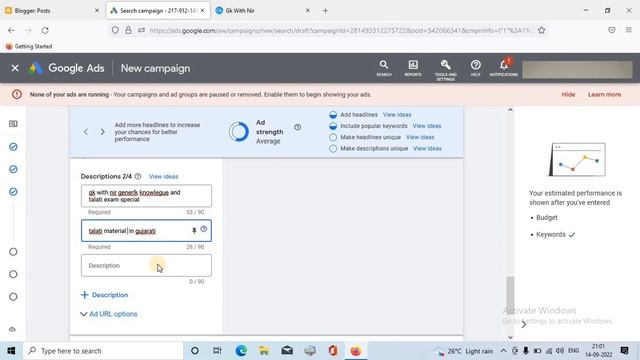Open View ideas next to Descriptions
Viewport: 640px width, 360px height.
pos(163,177)
